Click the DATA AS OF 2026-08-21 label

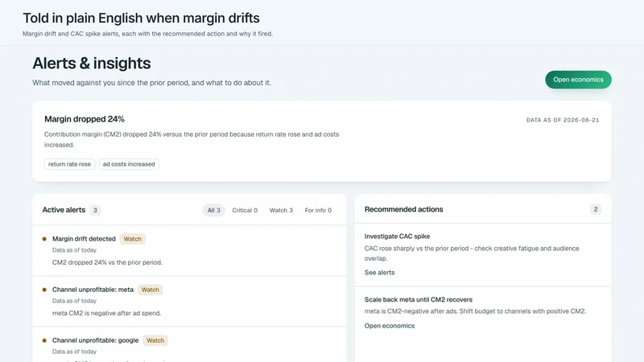click(563, 120)
